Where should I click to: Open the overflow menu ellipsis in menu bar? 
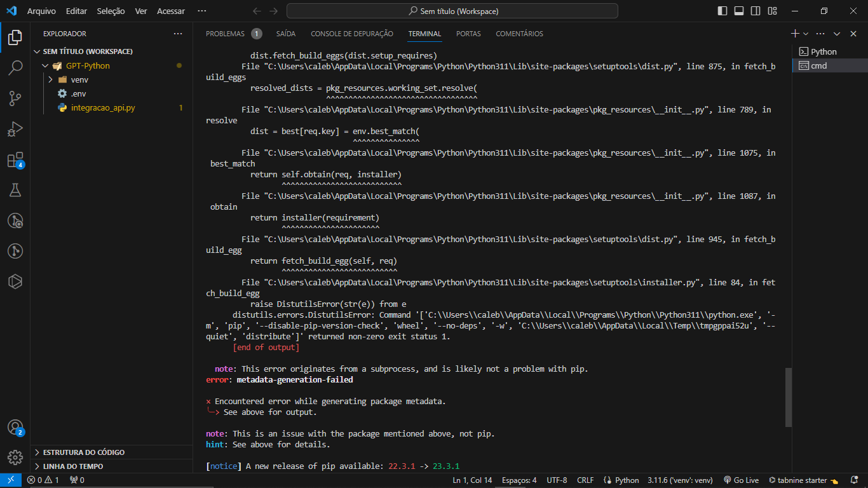(202, 11)
